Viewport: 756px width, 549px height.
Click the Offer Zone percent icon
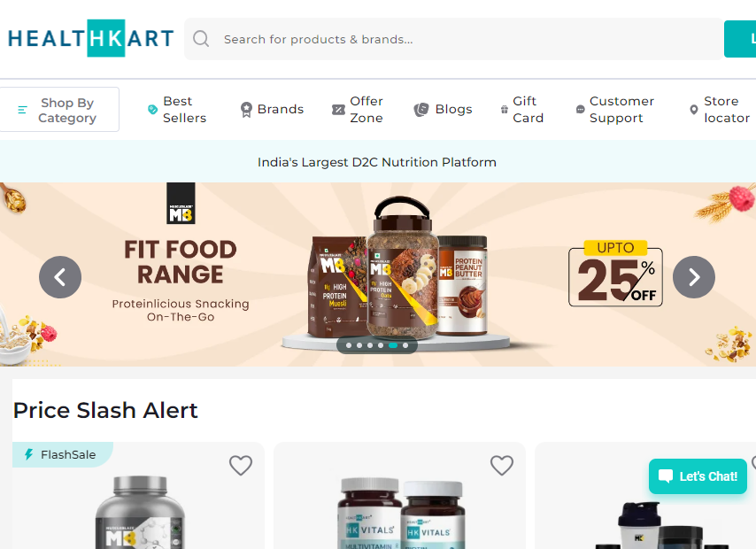(x=338, y=110)
